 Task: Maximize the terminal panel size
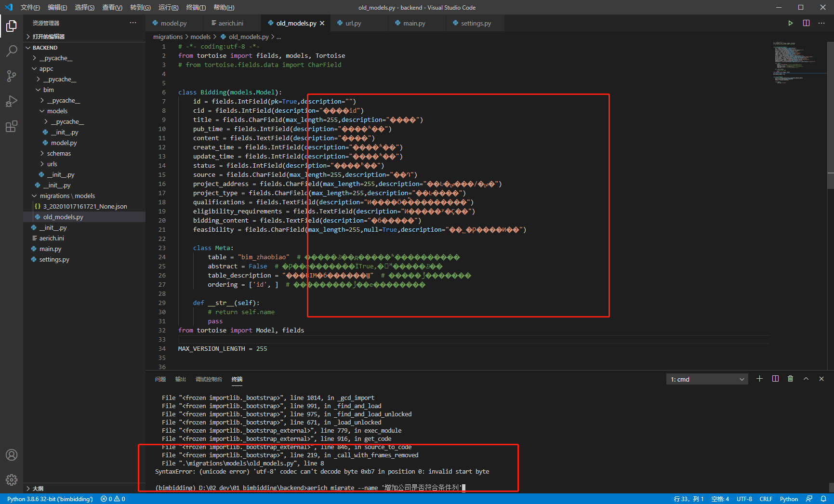coord(806,379)
